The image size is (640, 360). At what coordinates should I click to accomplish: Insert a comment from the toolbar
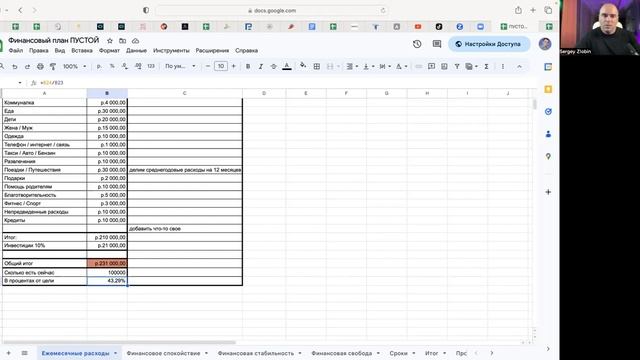tap(431, 67)
